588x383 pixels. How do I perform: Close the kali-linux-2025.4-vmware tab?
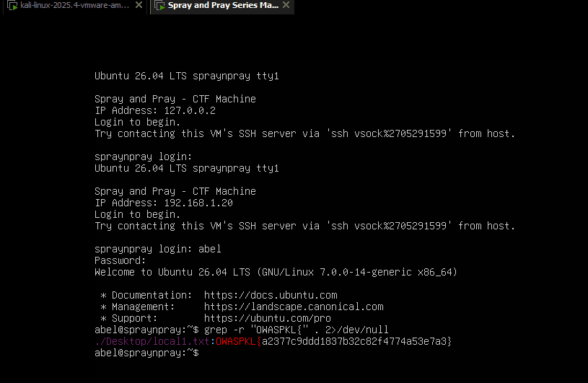(139, 5)
